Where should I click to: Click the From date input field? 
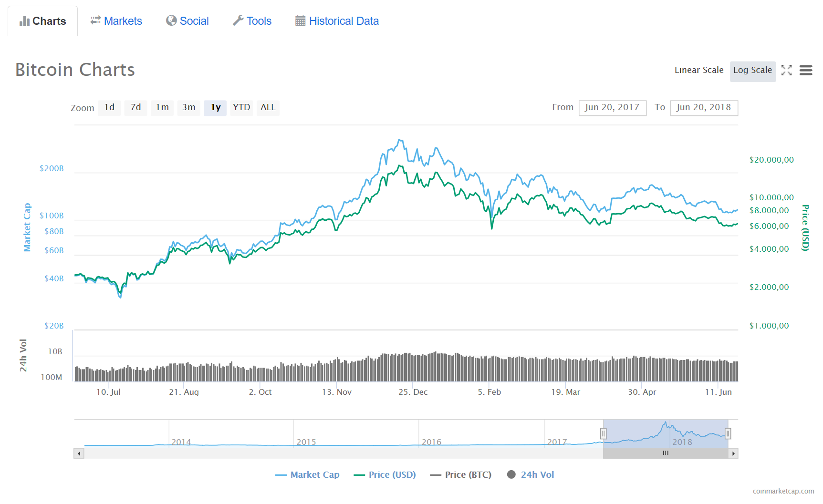[613, 108]
